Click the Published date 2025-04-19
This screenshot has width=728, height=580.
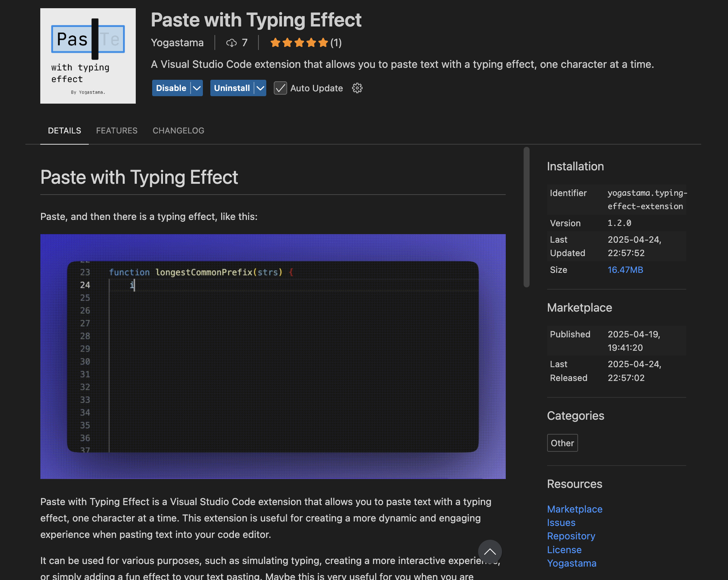pyautogui.click(x=634, y=334)
